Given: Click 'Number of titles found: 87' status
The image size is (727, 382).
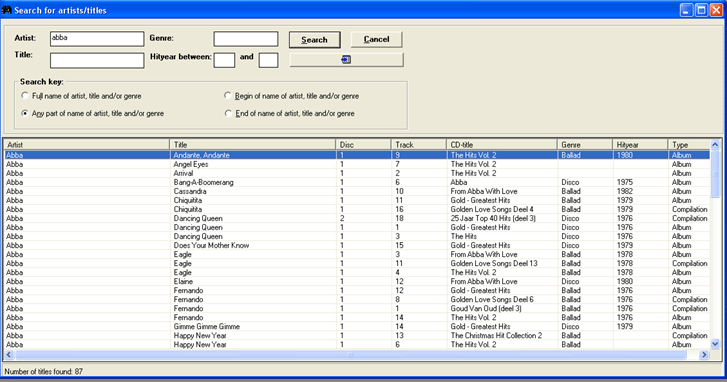Looking at the screenshot, I should (44, 371).
